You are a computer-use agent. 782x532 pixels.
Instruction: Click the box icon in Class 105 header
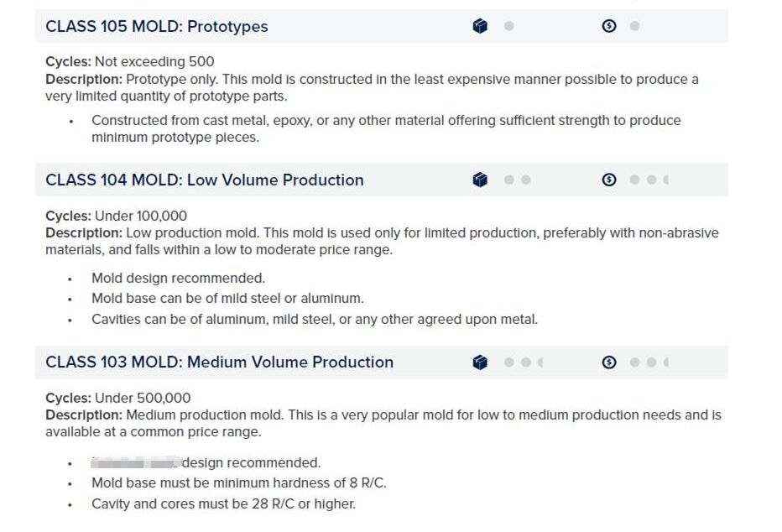point(480,26)
